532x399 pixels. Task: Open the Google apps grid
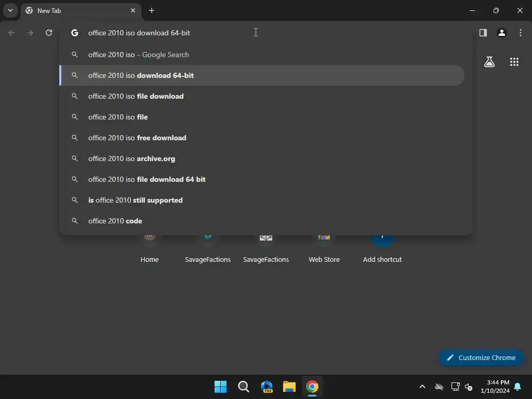pyautogui.click(x=514, y=62)
